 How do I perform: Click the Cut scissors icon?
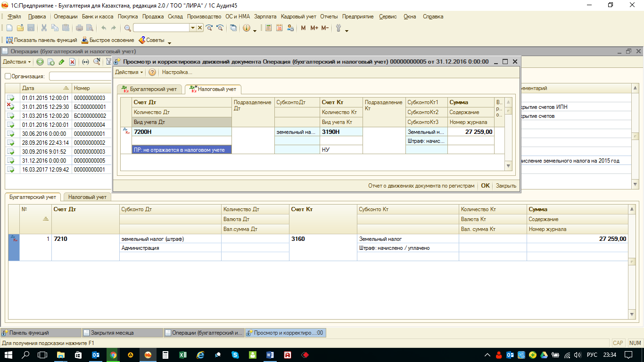point(44,28)
